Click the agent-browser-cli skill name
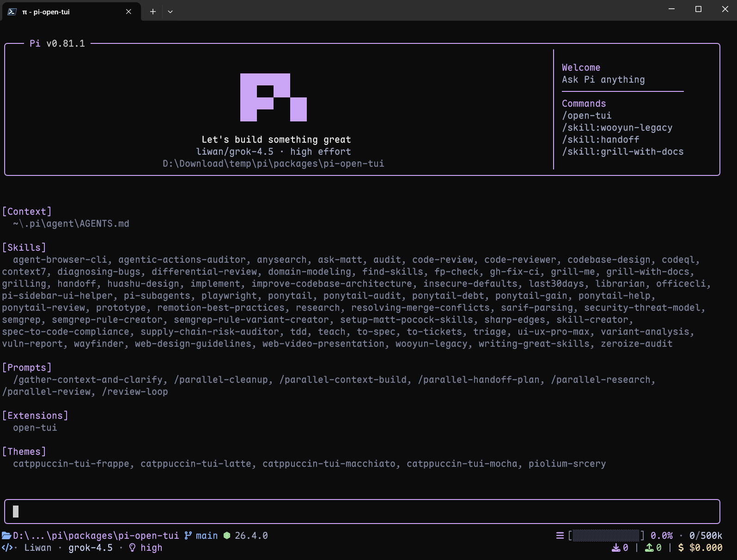This screenshot has width=737, height=560. (x=60, y=259)
